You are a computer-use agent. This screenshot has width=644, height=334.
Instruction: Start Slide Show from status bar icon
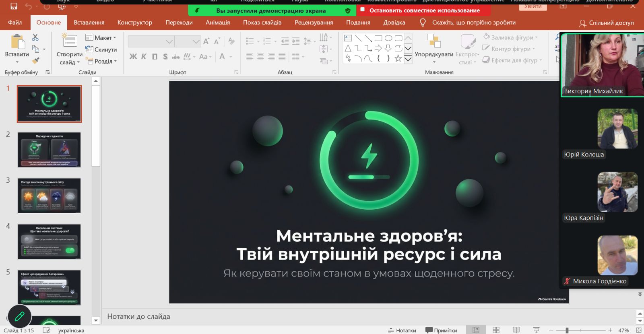click(x=536, y=330)
